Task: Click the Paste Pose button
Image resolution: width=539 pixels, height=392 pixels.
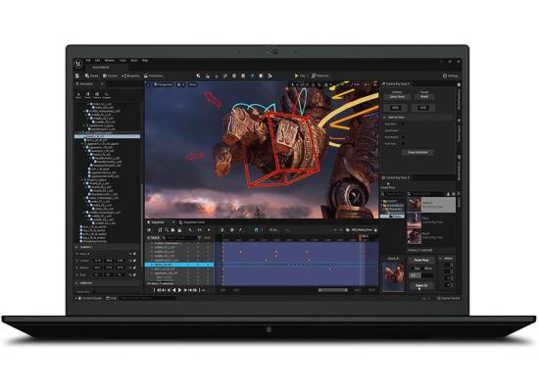Action: (421, 261)
